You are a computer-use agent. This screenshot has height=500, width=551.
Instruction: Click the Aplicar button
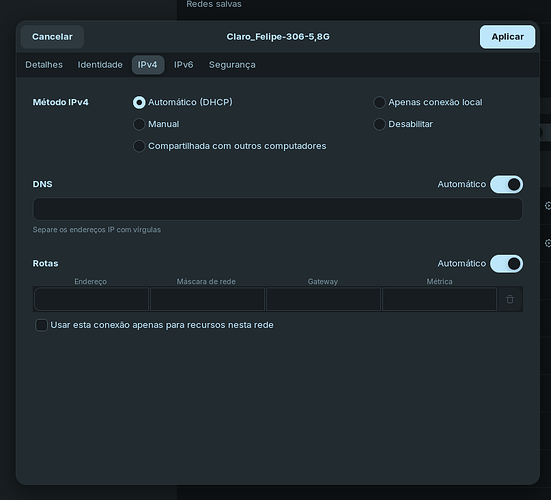[x=507, y=37]
